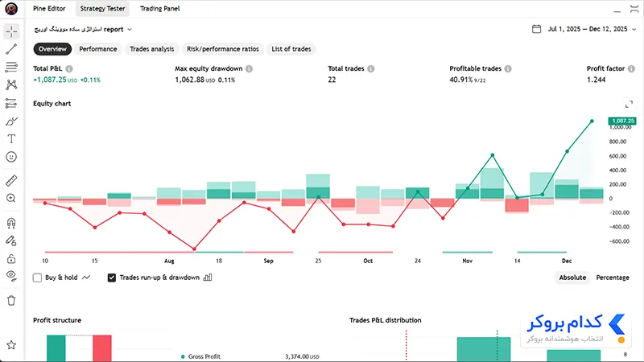This screenshot has height=362, width=644.
Task: Toggle the magnet snap mode
Action: click(x=11, y=223)
